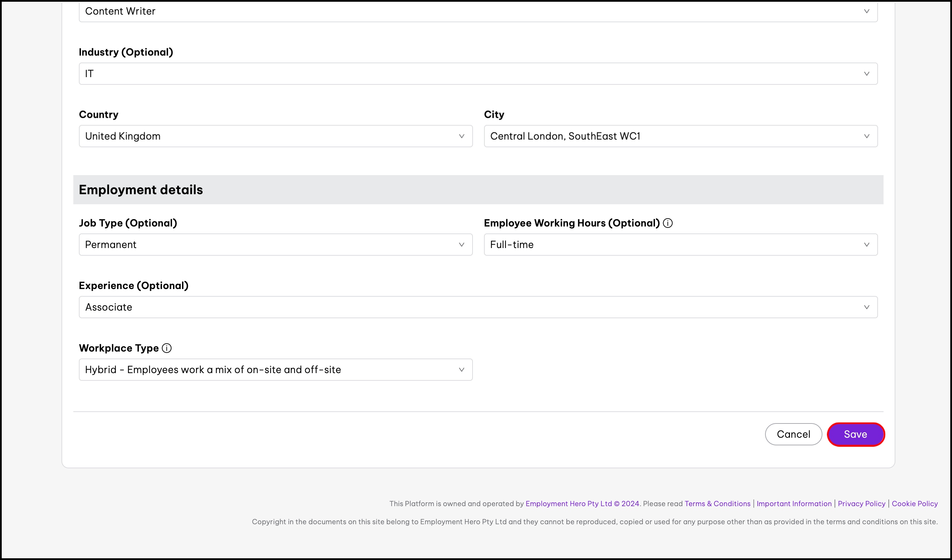
Task: Click chevron arrow in Industry field
Action: click(x=866, y=74)
